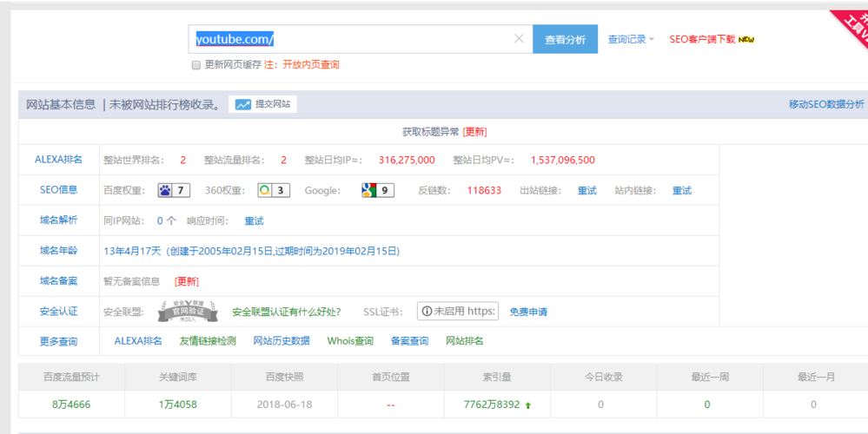
Task: Click 更新 next to 暂无备案信息
Action: point(187,281)
